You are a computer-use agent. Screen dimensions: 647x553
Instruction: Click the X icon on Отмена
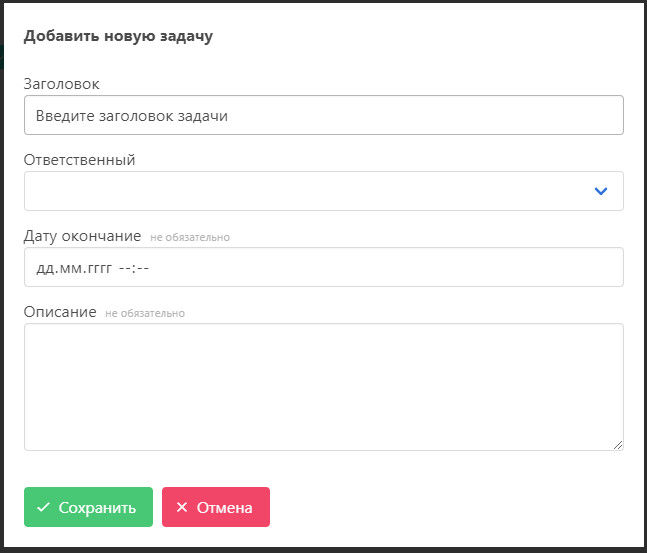(182, 507)
